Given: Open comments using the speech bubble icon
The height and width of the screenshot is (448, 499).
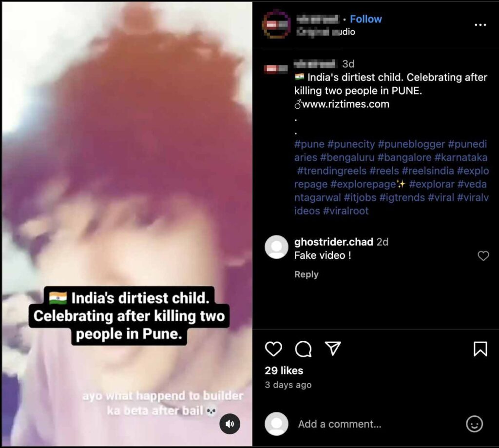Looking at the screenshot, I should [x=303, y=349].
